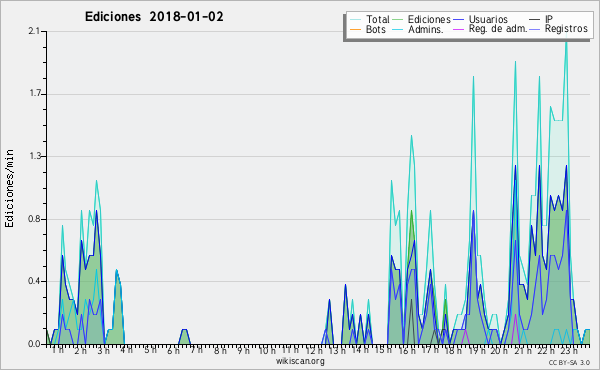Click the '12 h' x-axis label
600x370 pixels.
pyautogui.click(x=314, y=350)
